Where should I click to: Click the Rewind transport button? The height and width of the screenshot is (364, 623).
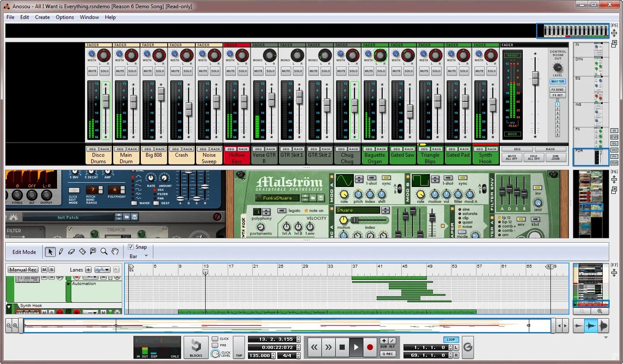(x=315, y=347)
